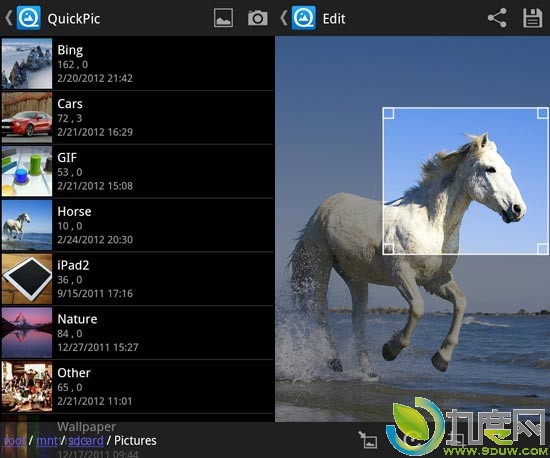Viewport: 550px width, 458px height.
Task: Select the 'Nature' folder name
Action: point(78,319)
